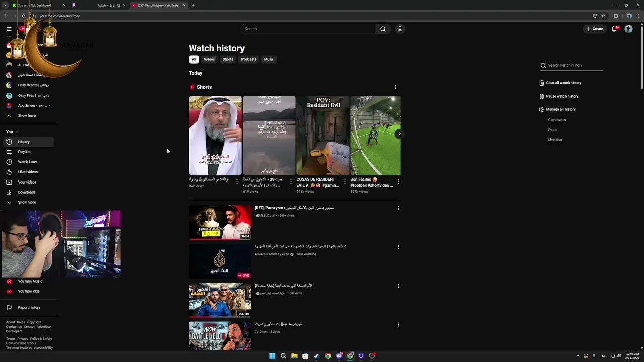Open Playlists in the sidebar
The image size is (644, 362).
point(28,152)
